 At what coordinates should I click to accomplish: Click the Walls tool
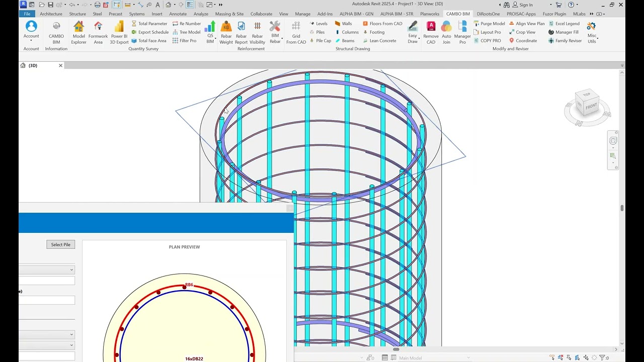(343, 24)
